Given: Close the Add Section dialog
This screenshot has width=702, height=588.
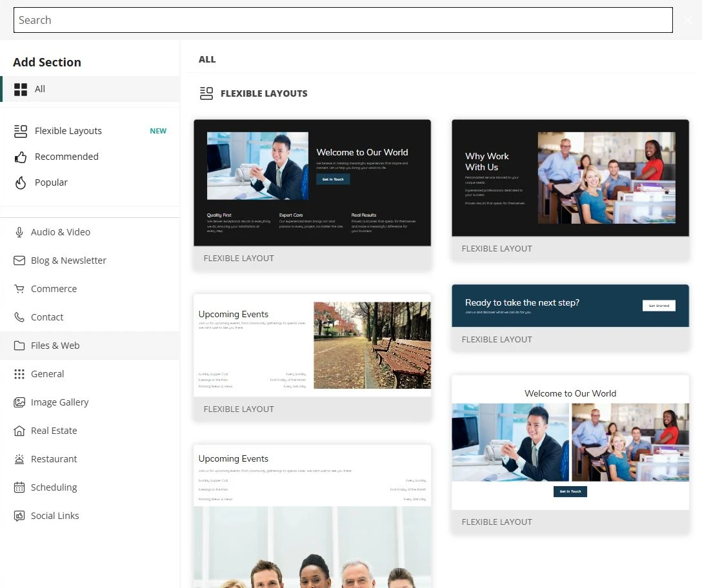Looking at the screenshot, I should (688, 20).
